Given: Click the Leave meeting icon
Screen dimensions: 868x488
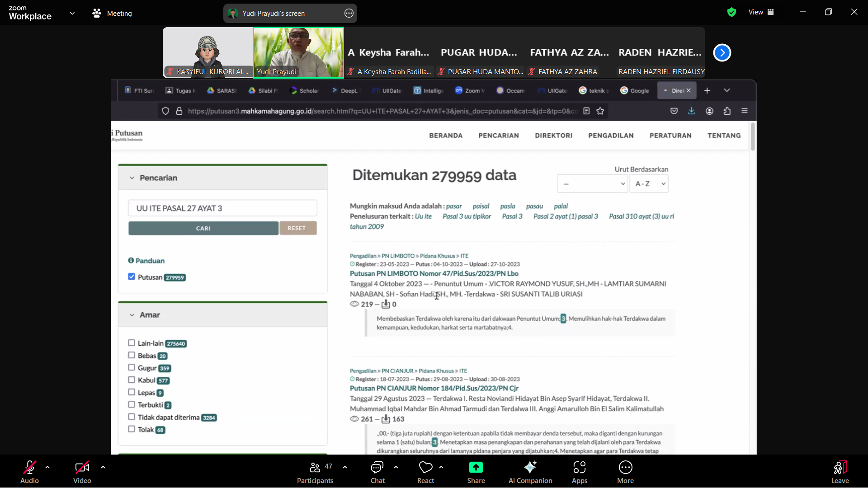Looking at the screenshot, I should 840,467.
